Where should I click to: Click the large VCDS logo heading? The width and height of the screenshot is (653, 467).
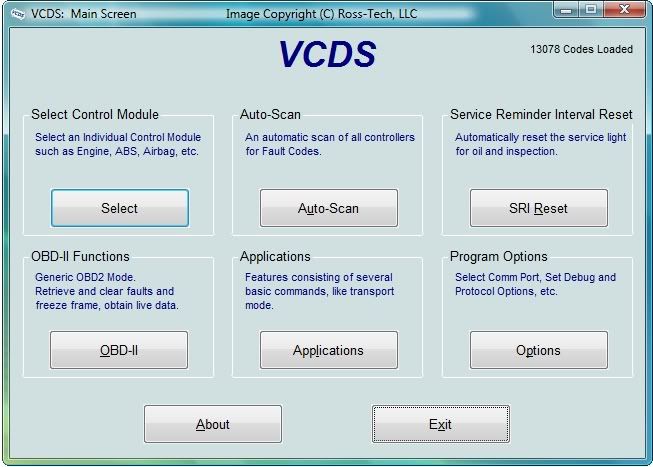(x=327, y=54)
